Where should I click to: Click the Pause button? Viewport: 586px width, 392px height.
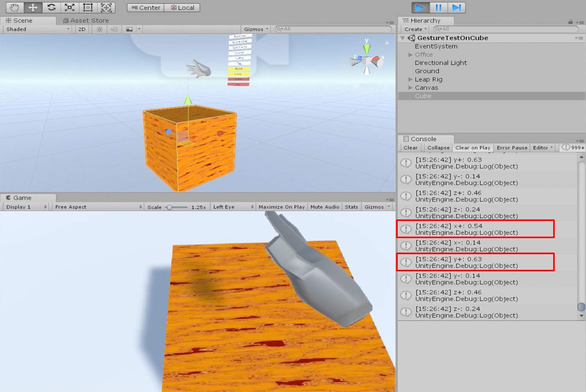pyautogui.click(x=438, y=8)
